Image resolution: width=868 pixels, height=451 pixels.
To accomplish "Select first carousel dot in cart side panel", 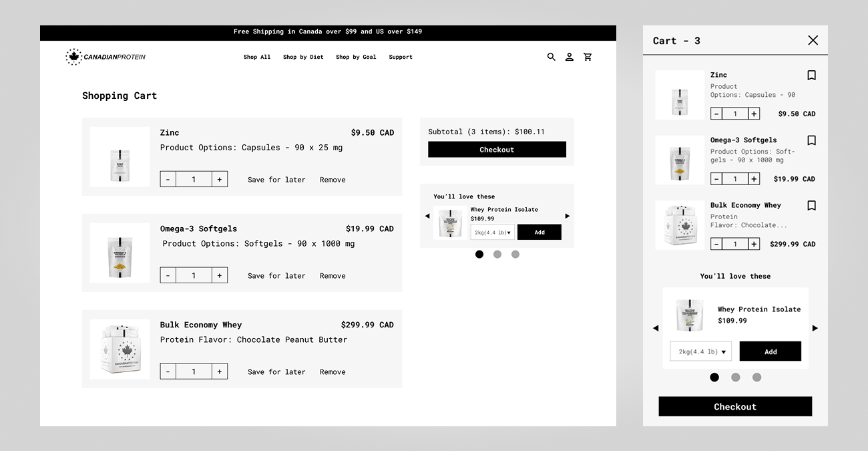I will (714, 377).
